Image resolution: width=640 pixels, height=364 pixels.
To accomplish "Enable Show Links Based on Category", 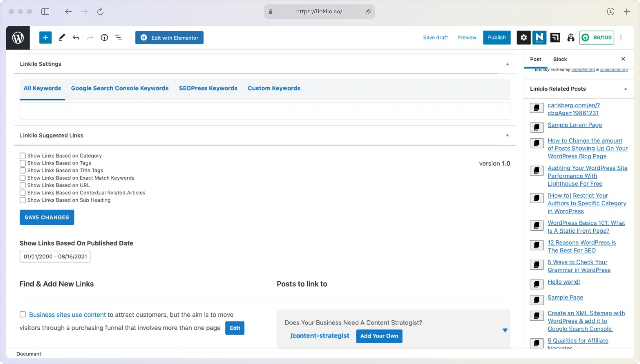I will pyautogui.click(x=23, y=156).
